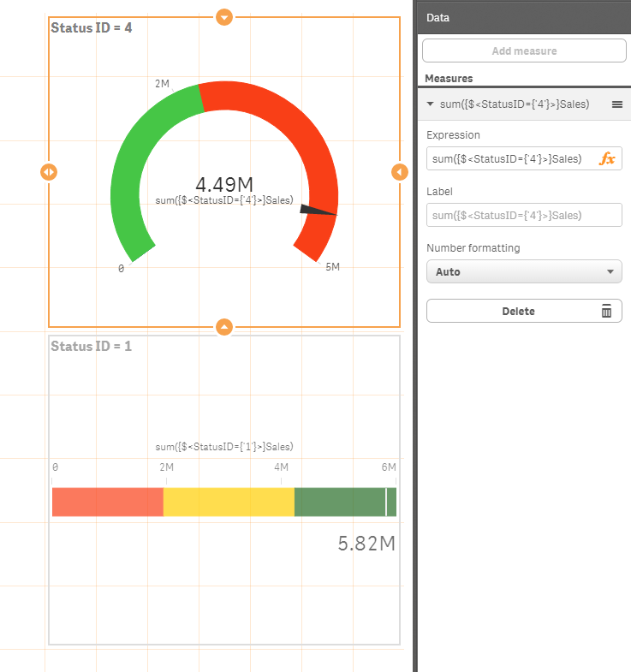Select the Status ID = 1 title

[92, 346]
